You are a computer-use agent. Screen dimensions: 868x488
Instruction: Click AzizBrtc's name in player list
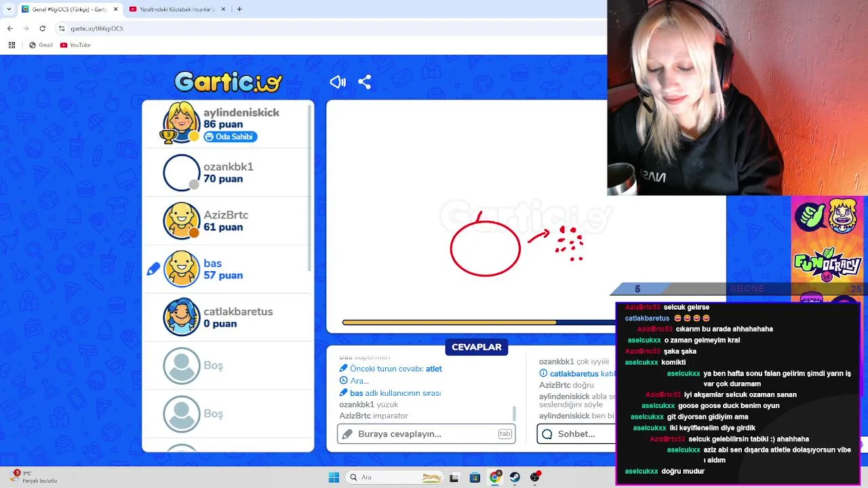click(x=226, y=215)
